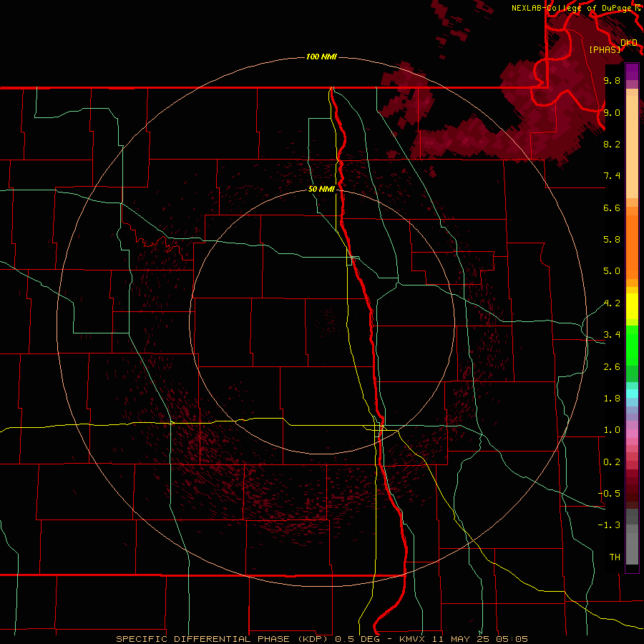Click the -0.5 legend value

click(x=610, y=494)
